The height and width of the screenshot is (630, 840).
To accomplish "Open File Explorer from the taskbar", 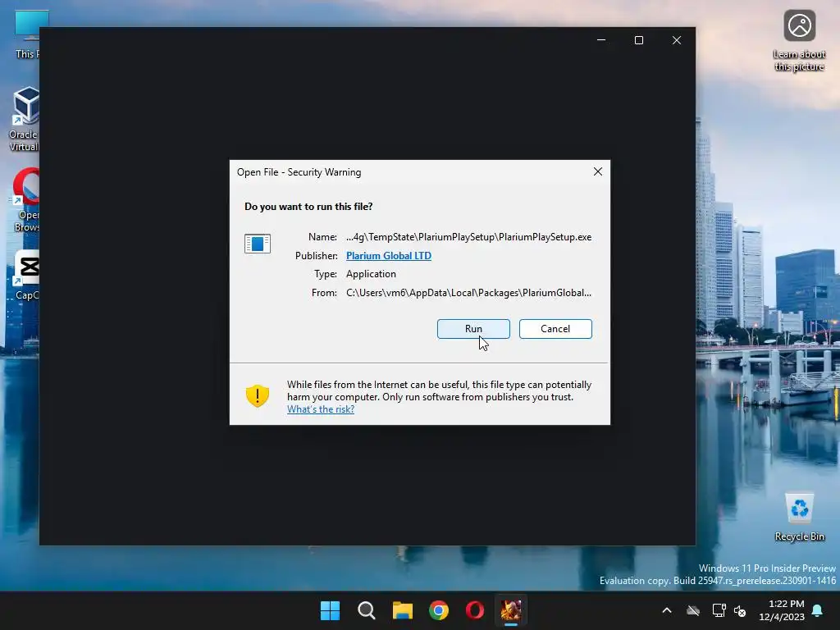I will 402,610.
